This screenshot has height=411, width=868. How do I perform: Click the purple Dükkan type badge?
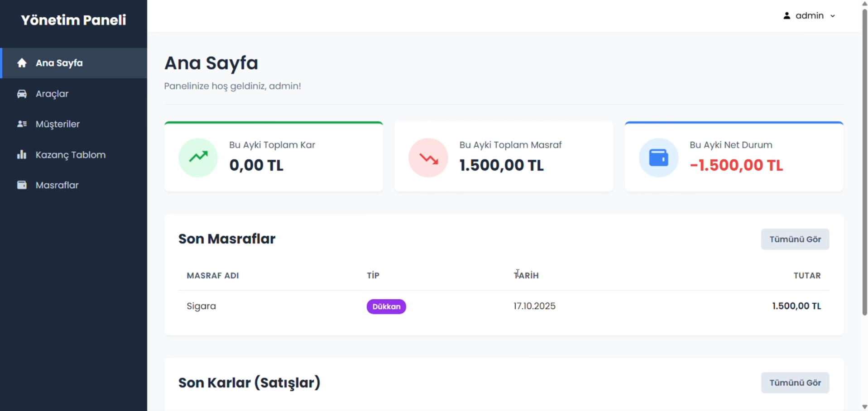(386, 306)
